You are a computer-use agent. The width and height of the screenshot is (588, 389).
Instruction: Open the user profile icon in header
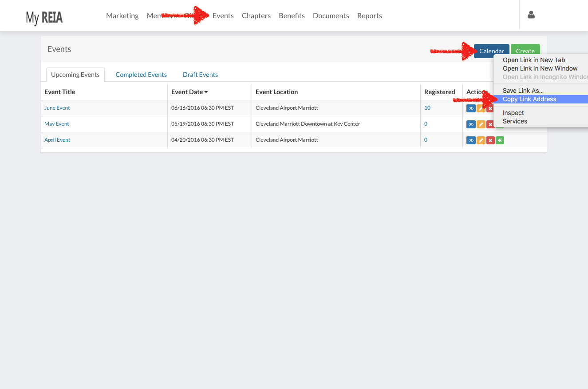(x=531, y=15)
